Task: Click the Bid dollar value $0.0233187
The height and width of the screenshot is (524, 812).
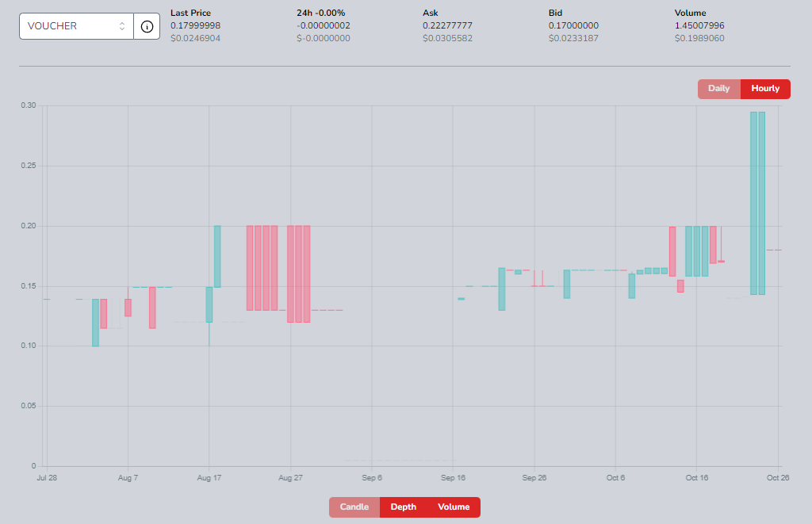Action: click(x=574, y=38)
